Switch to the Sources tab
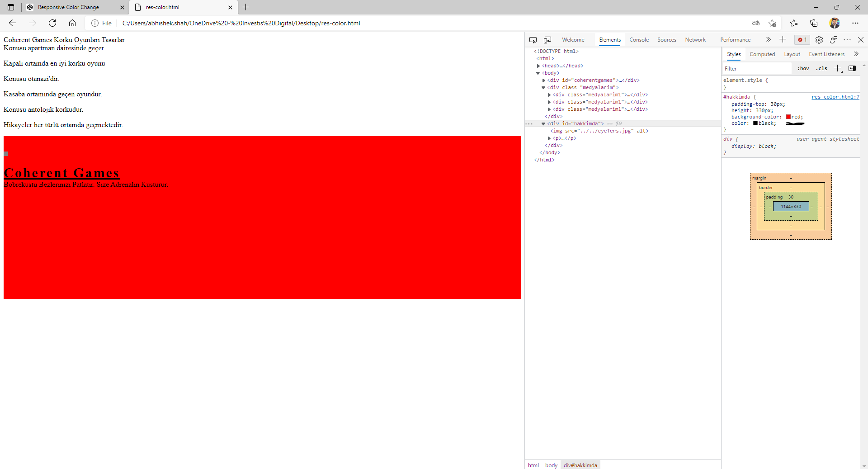Screen dimensions: 868x469 pos(667,40)
